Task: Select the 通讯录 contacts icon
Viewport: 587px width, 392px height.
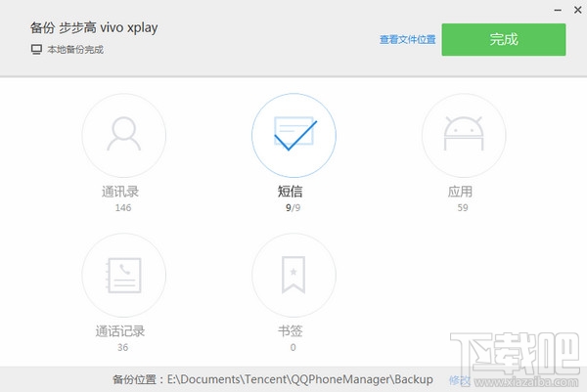Action: [124, 136]
